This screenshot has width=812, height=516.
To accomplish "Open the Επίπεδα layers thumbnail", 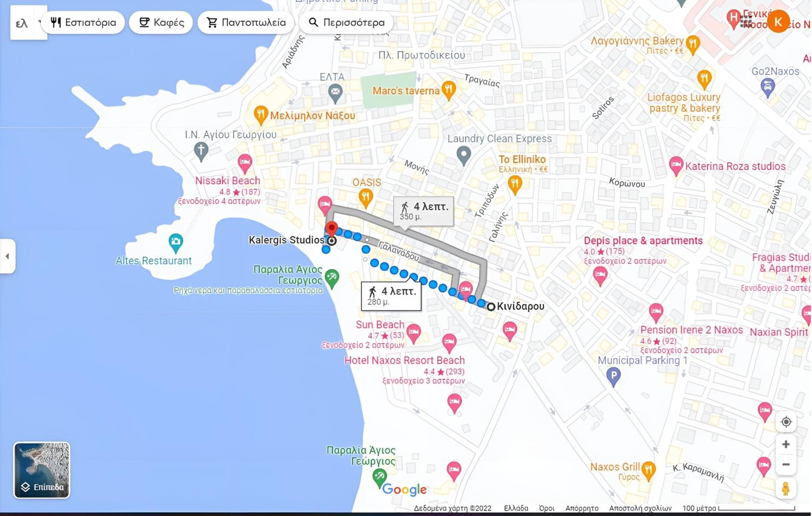I will pos(42,470).
